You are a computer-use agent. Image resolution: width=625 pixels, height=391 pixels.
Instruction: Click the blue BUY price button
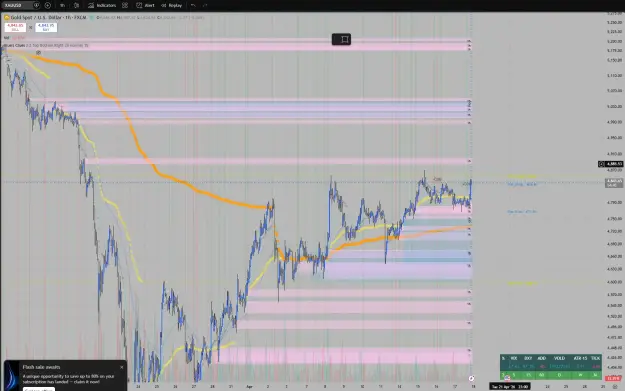click(46, 27)
